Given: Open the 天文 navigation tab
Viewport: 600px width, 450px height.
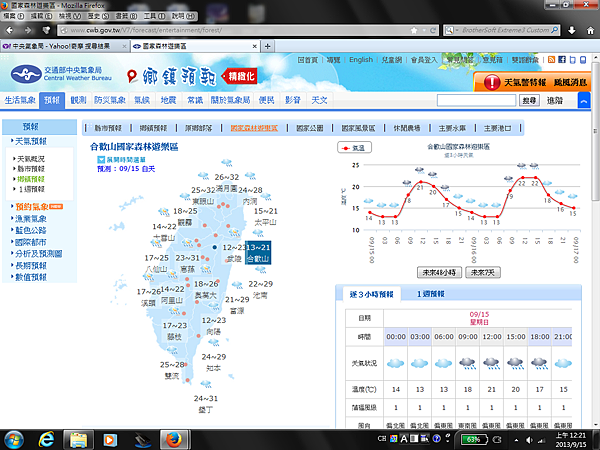Looking at the screenshot, I should (x=319, y=101).
